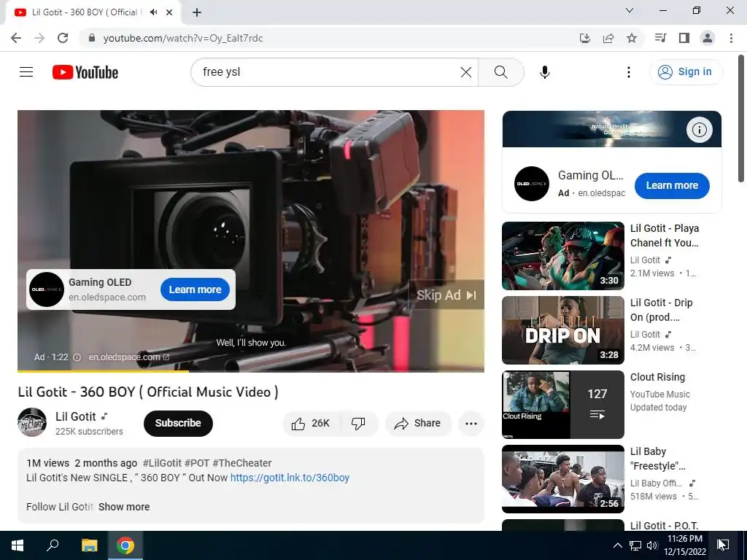Play Lil Baby Freestyle thumbnail
Viewport: 747px width, 560px height.
coord(563,478)
